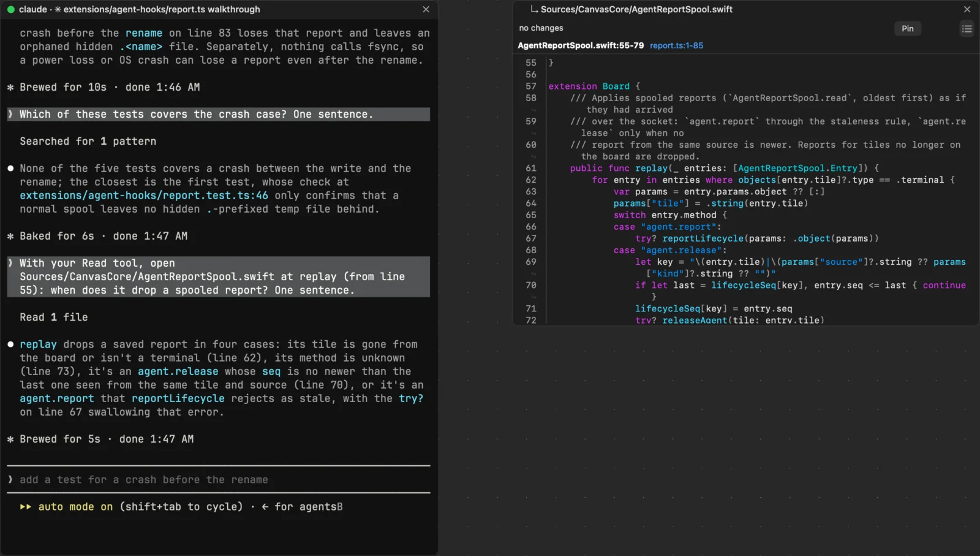Focus the prompt input with the crash test suggestion
The image size is (980, 556).
219,480
